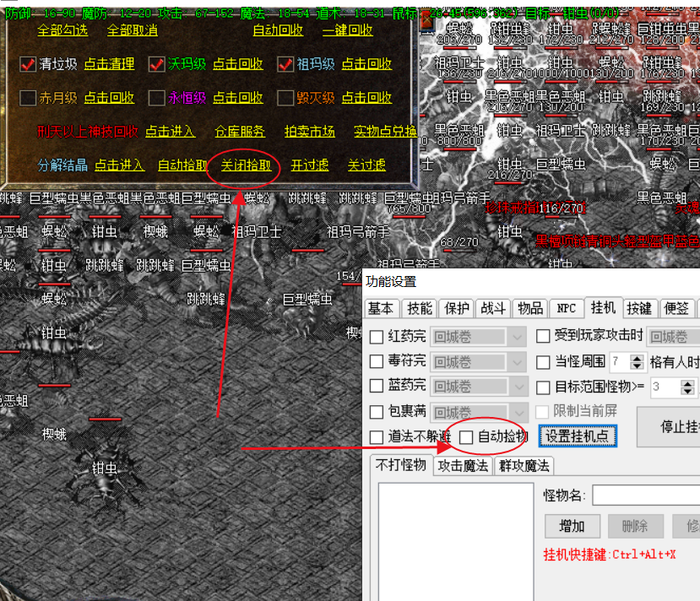The width and height of the screenshot is (700, 601).
Task: Click the 一键回收 link
Action: [x=348, y=30]
